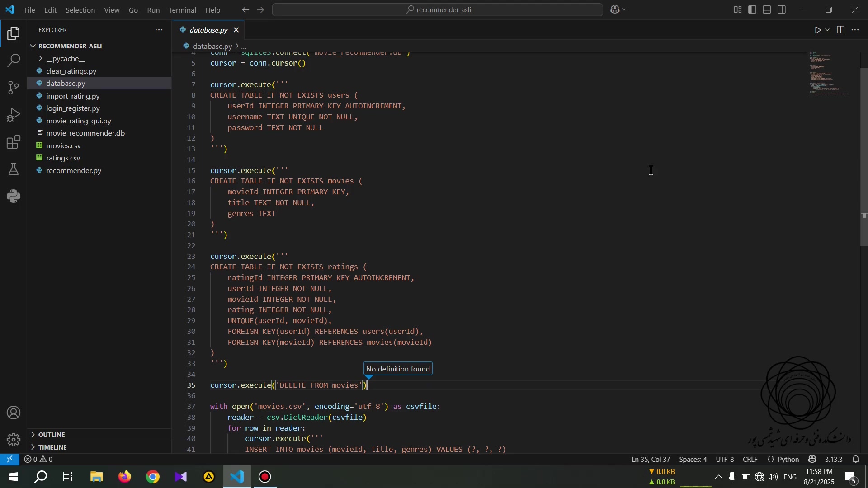868x488 pixels.
Task: Click the editor vertical scrollbar thumb
Action: [x=864, y=157]
